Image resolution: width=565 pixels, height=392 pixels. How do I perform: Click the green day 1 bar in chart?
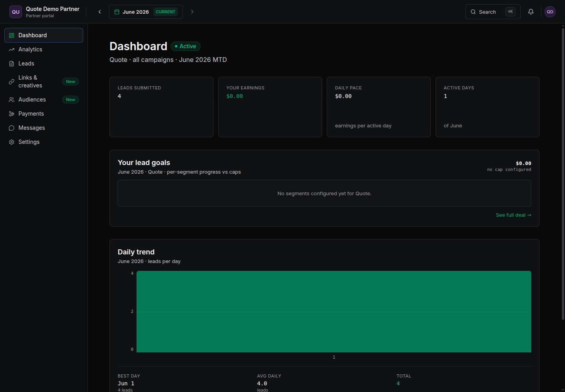[334, 312]
